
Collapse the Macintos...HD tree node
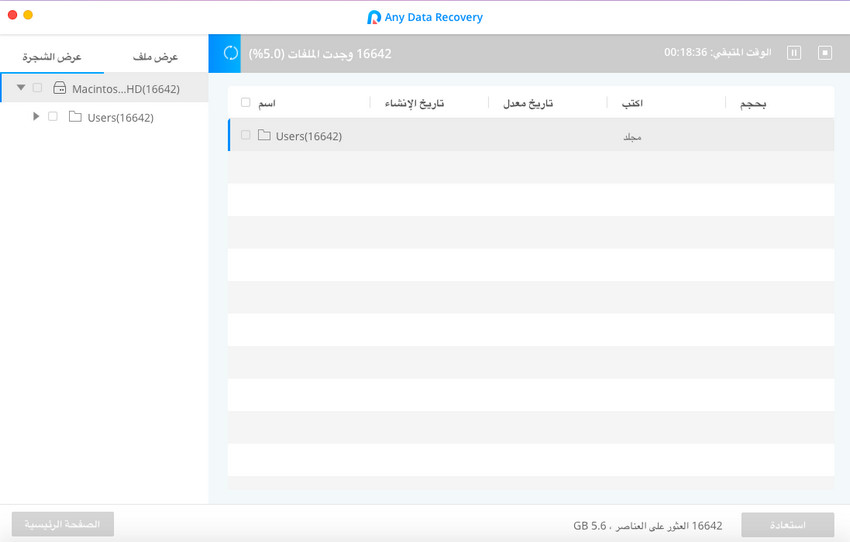pyautogui.click(x=21, y=87)
